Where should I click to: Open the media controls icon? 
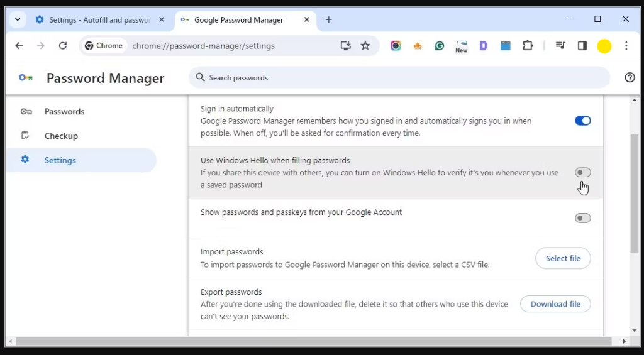click(x=560, y=46)
